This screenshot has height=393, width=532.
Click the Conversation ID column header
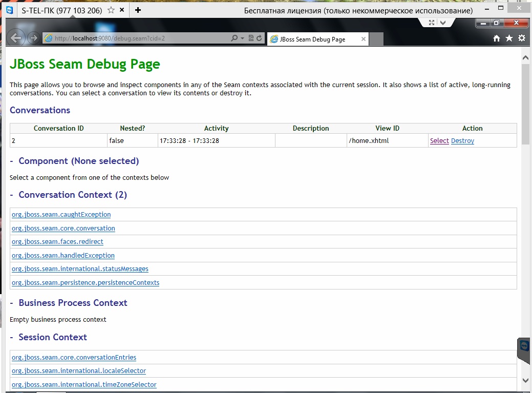click(59, 128)
